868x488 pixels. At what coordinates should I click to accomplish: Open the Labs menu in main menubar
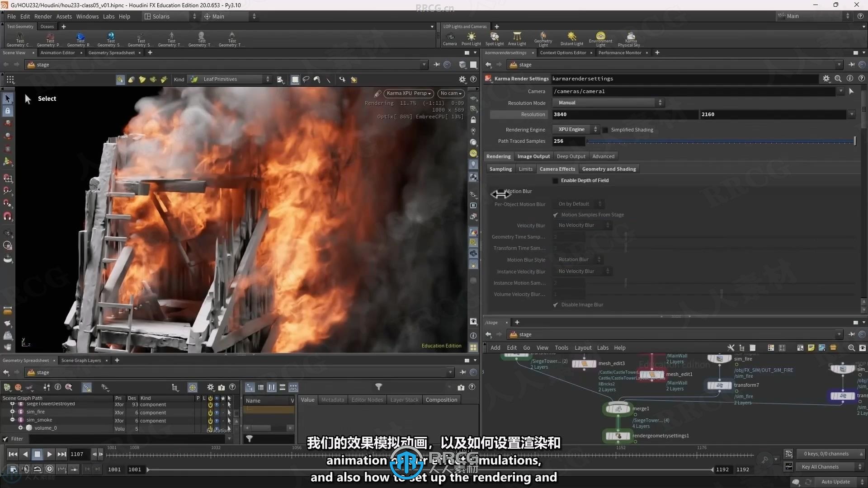pos(108,16)
